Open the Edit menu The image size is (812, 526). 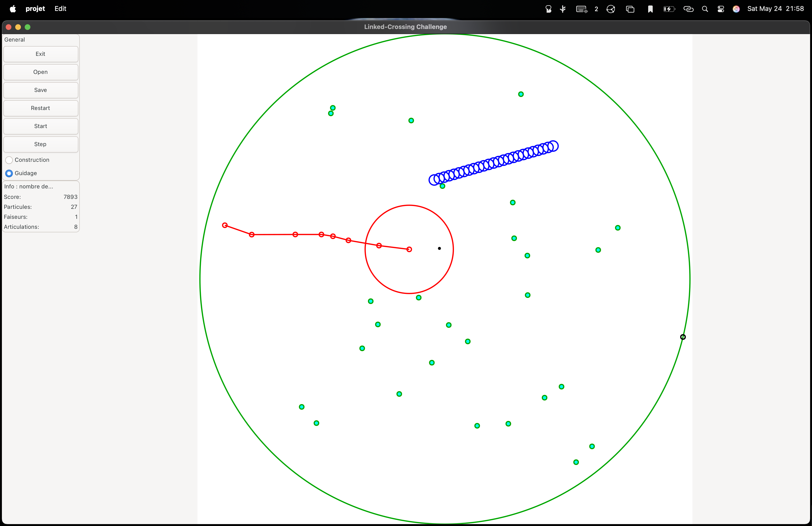click(x=60, y=9)
